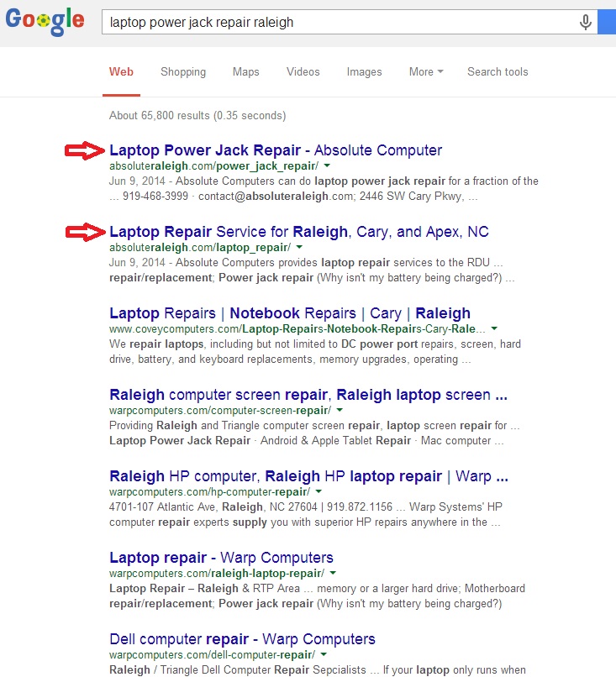This screenshot has height=677, width=616.
Task: Open Raleigh HP computer laptop repair result
Action: coord(309,476)
